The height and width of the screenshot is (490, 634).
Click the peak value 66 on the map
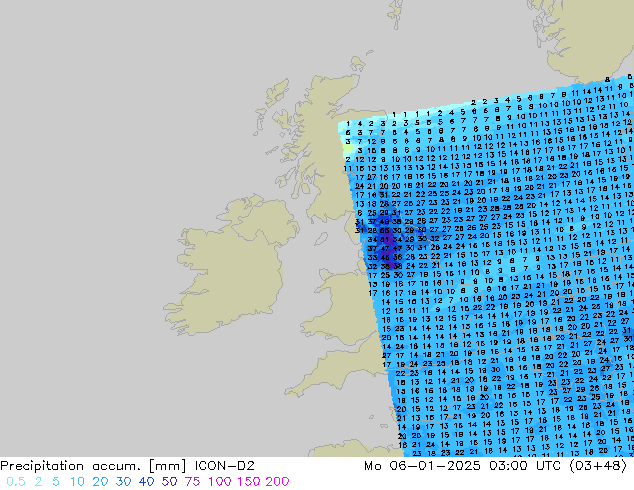coord(385,231)
